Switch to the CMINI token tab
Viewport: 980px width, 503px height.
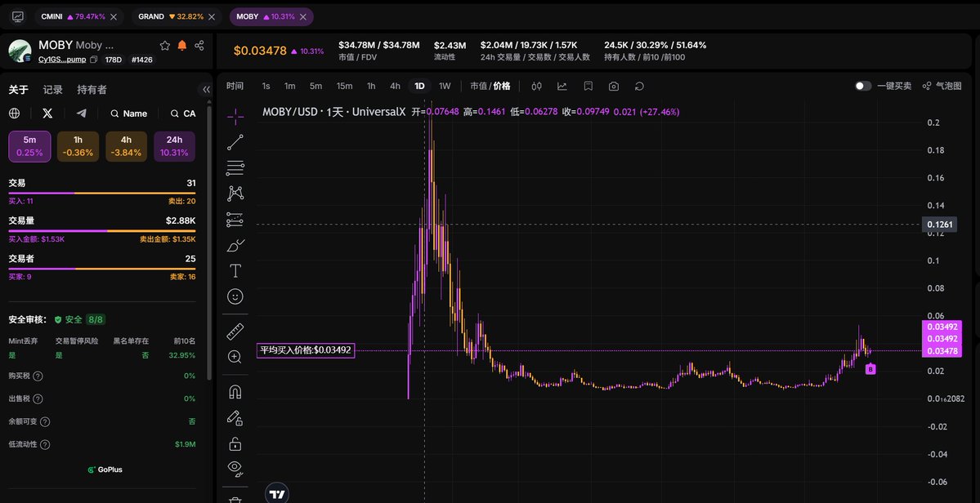[x=78, y=17]
